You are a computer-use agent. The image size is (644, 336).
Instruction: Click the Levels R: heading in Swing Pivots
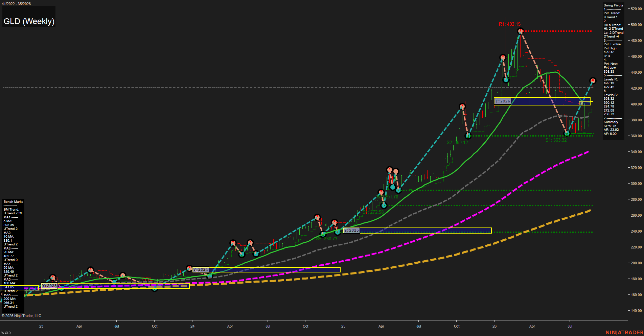[611, 79]
